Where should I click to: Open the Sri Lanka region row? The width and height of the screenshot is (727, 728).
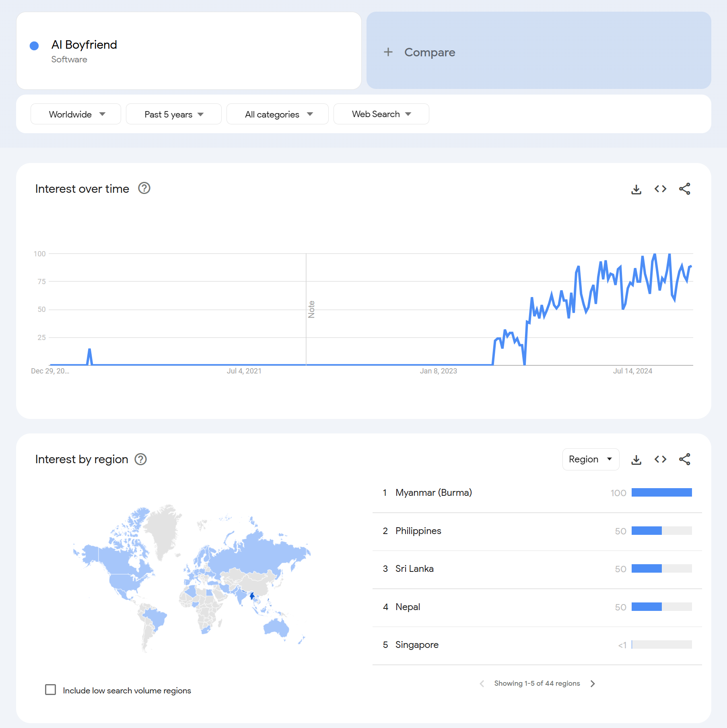(537, 569)
